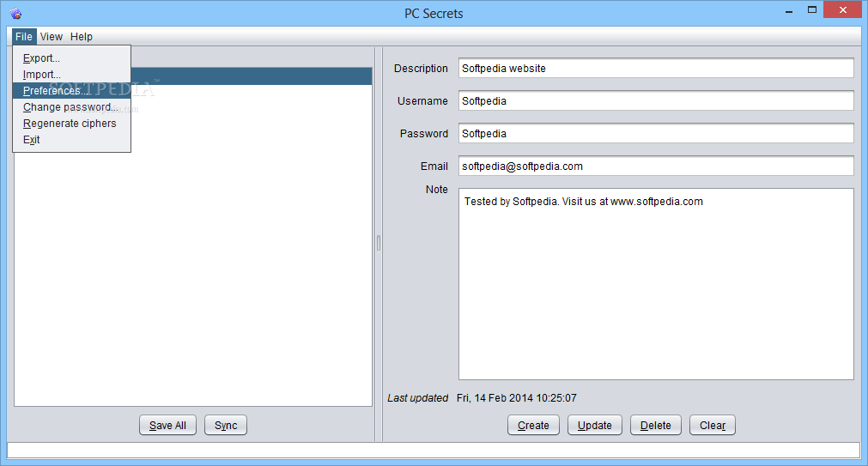Click the Save All button

click(167, 425)
